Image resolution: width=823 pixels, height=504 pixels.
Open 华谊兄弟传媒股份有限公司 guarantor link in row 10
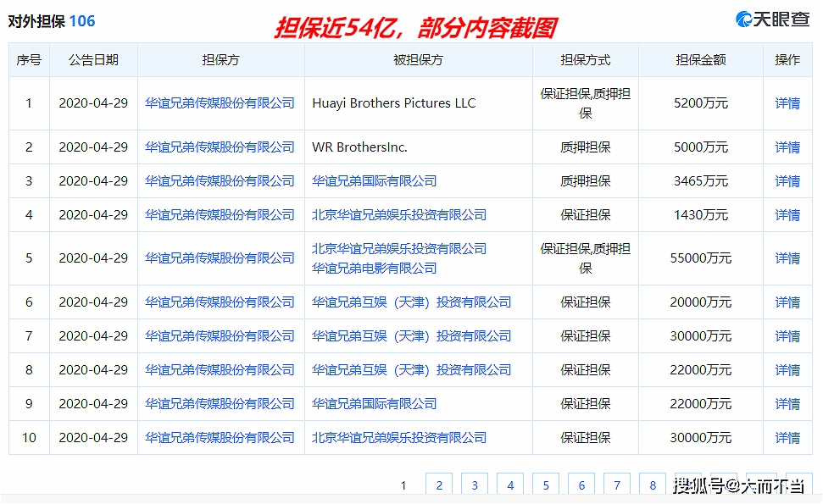(x=220, y=438)
